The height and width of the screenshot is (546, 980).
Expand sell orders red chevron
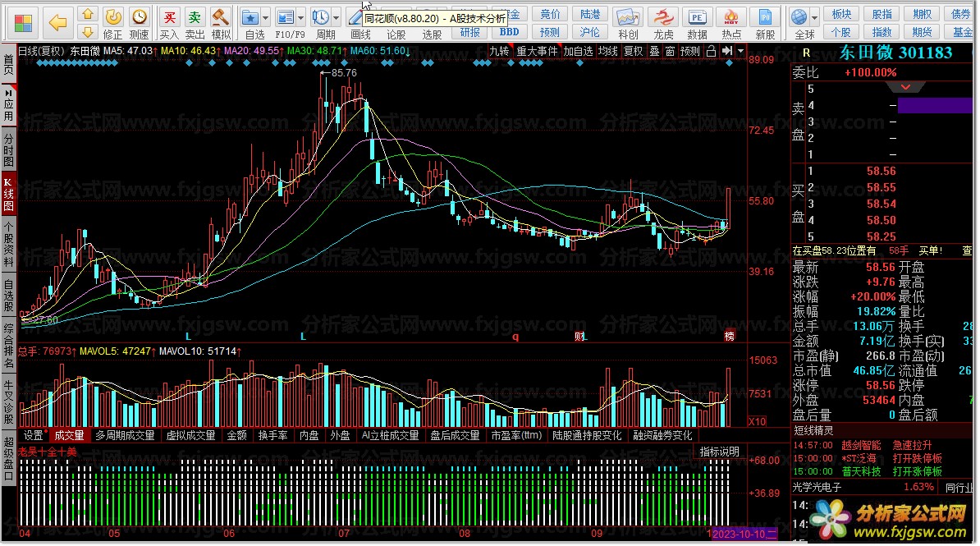905,87
